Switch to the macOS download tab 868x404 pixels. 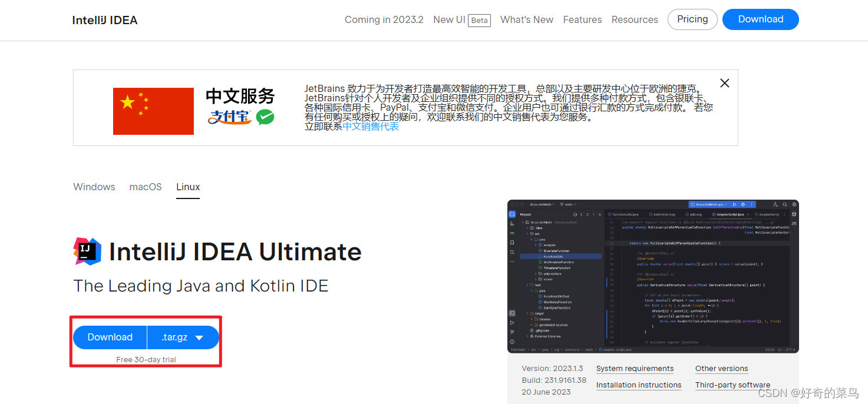145,187
